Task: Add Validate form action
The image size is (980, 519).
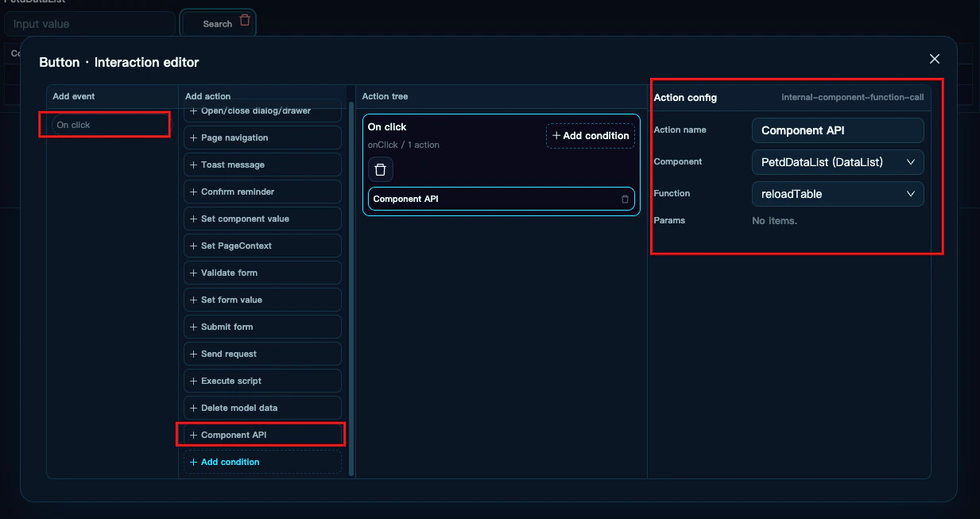Action: 262,273
